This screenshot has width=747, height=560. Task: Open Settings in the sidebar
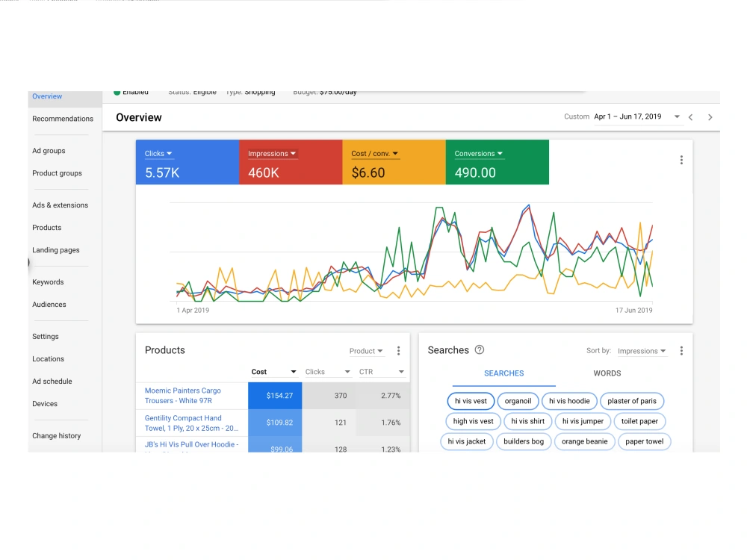point(46,336)
